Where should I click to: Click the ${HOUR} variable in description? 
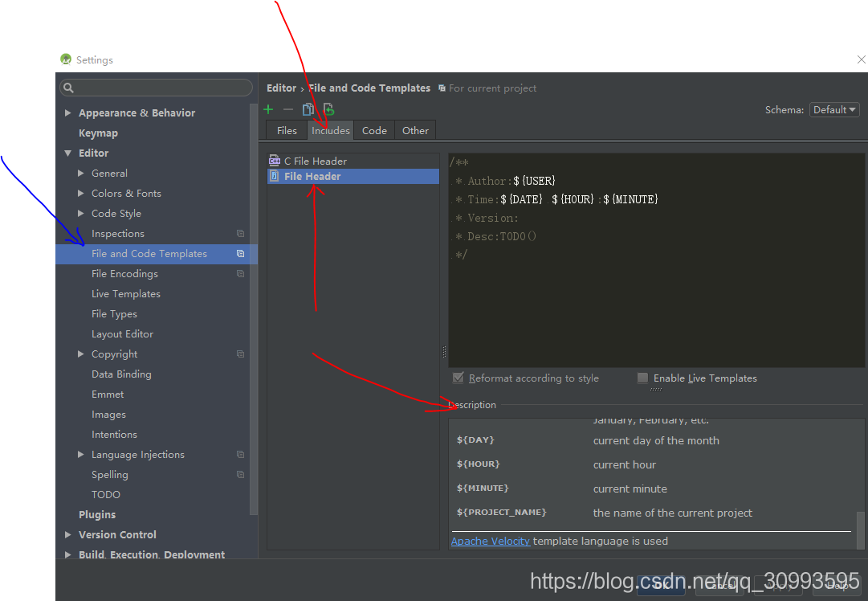tap(479, 464)
